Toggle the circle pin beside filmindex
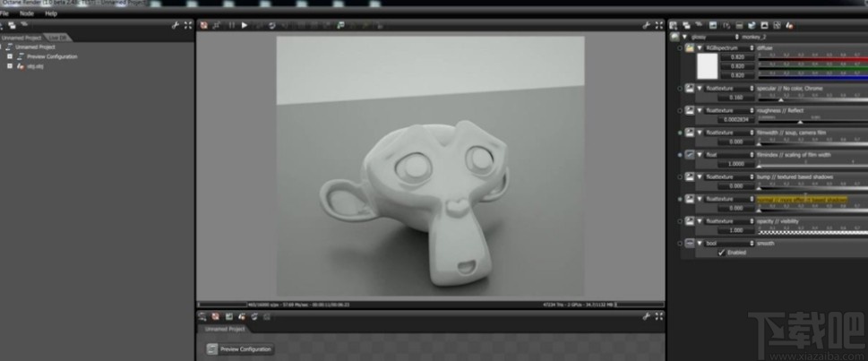The image size is (868, 361). coord(680,155)
